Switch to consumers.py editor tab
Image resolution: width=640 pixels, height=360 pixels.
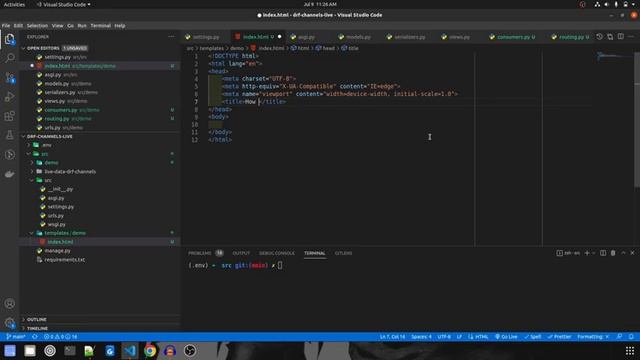click(x=515, y=37)
